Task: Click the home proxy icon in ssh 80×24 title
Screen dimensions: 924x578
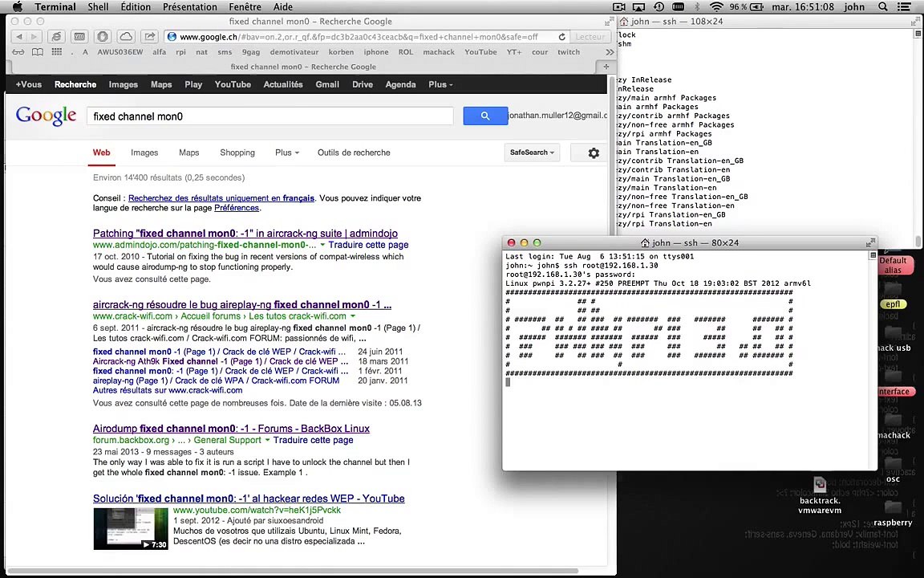Action: (645, 243)
